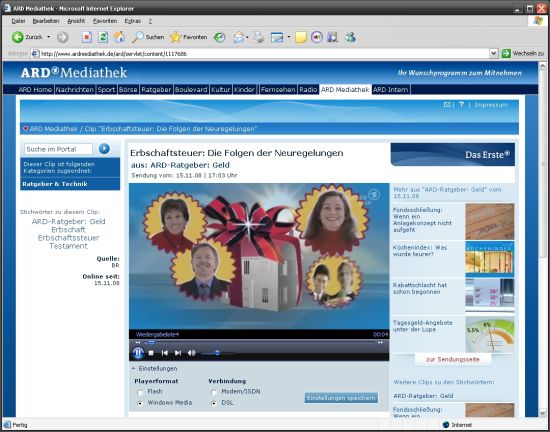Pause the video playback

pyautogui.click(x=138, y=353)
